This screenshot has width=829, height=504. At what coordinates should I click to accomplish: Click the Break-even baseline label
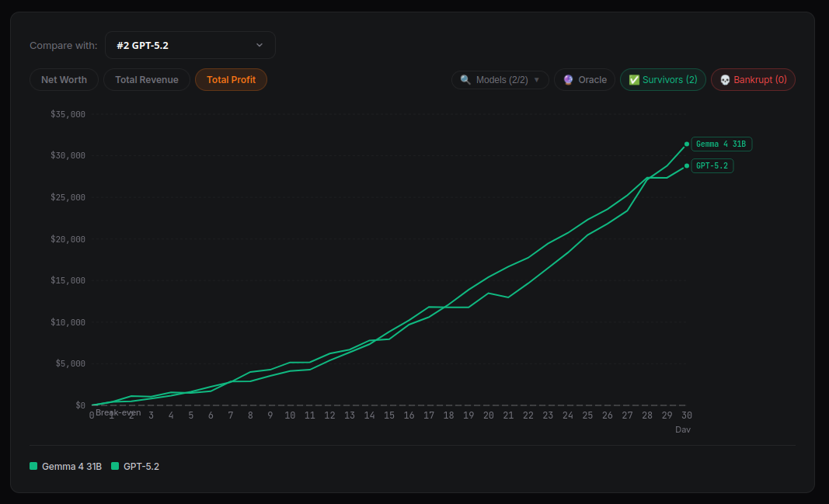(x=118, y=412)
